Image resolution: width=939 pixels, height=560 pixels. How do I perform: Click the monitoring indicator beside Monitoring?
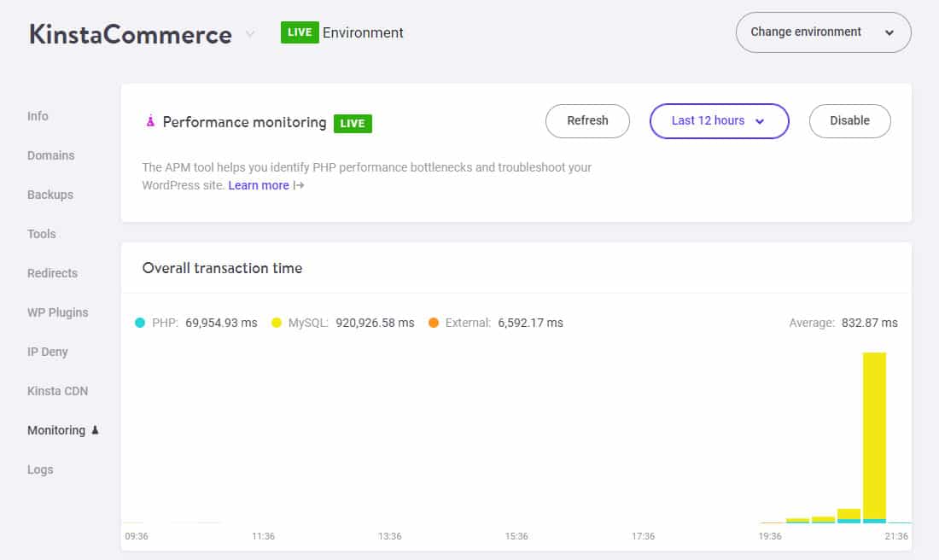[94, 430]
